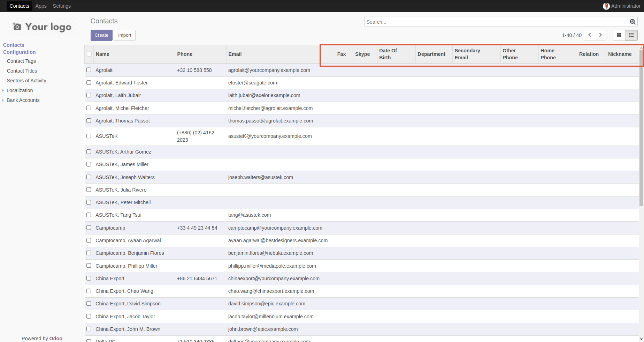Check the Agrolait row checkbox
Image resolution: width=644 pixels, height=342 pixels.
point(89,70)
